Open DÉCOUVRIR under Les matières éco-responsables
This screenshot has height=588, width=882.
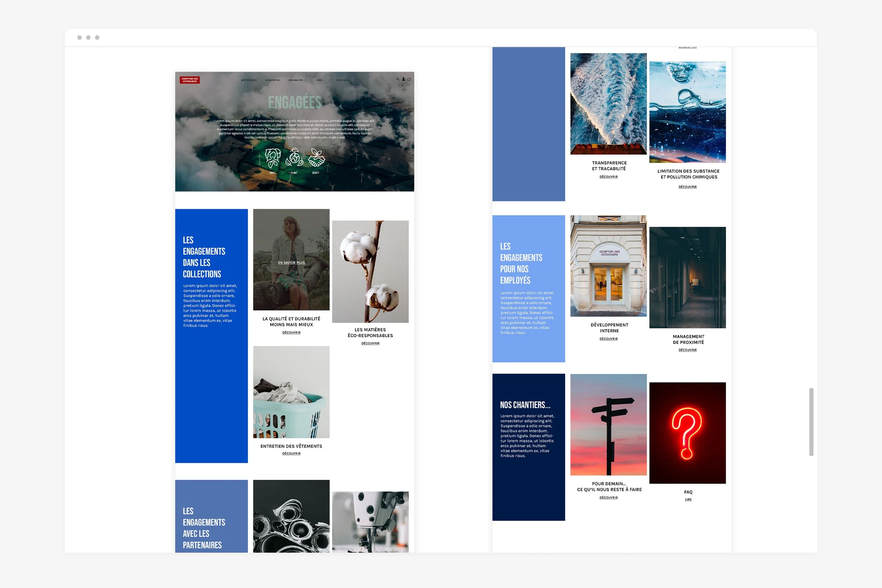click(x=370, y=343)
